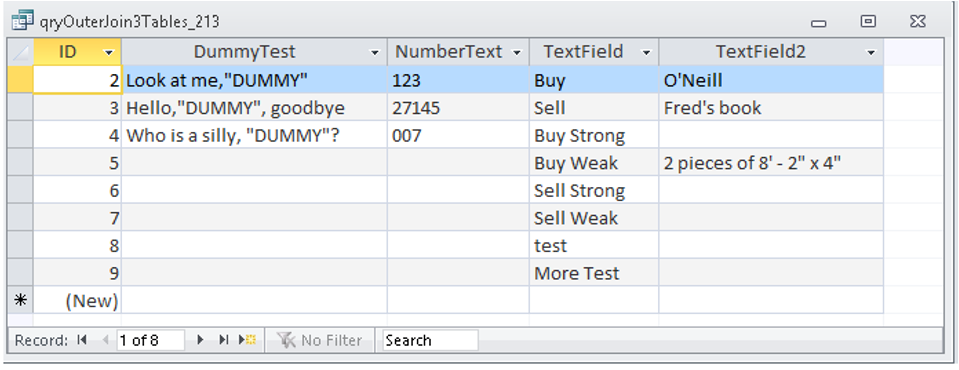Click ID cell with value 5

pyautogui.click(x=77, y=163)
